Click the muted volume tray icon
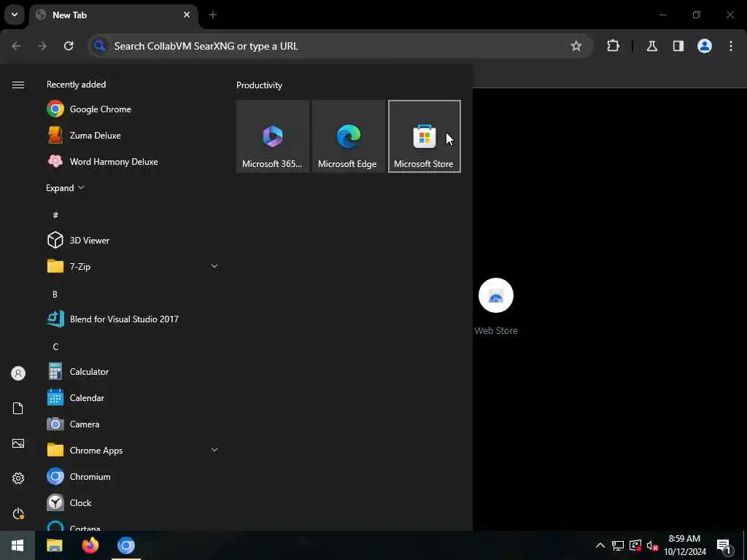 point(652,545)
